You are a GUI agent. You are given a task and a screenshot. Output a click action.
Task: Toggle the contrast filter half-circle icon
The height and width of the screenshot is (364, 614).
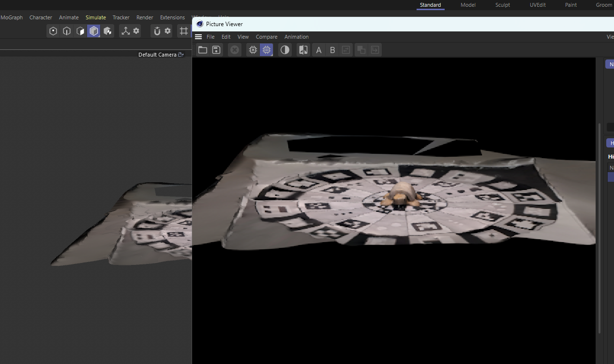click(x=285, y=49)
